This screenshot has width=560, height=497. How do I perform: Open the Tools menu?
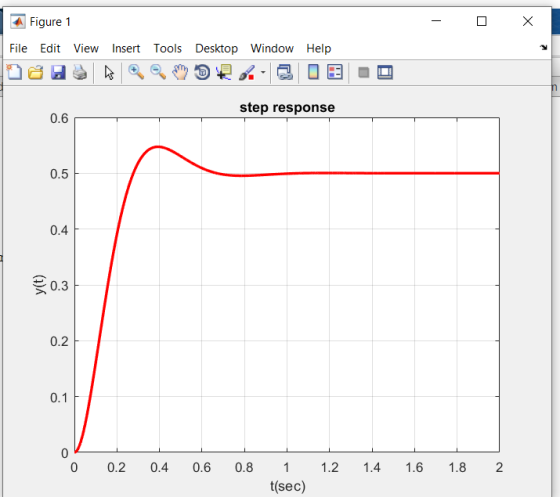tap(168, 48)
